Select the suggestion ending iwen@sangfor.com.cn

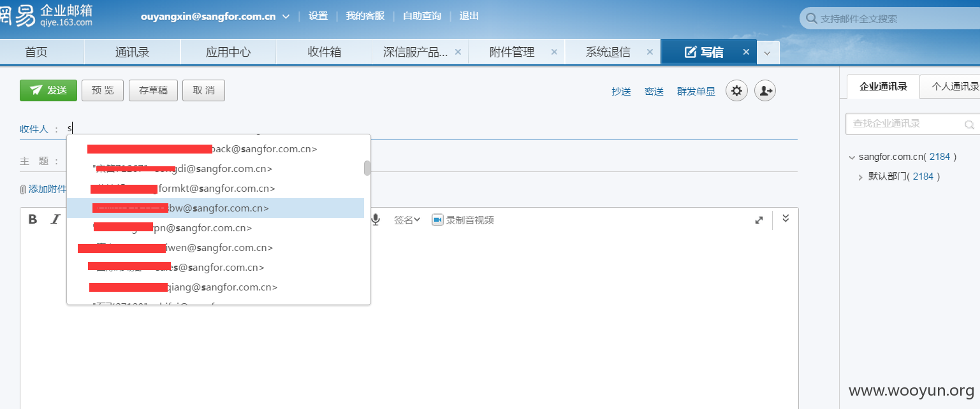pyautogui.click(x=216, y=248)
